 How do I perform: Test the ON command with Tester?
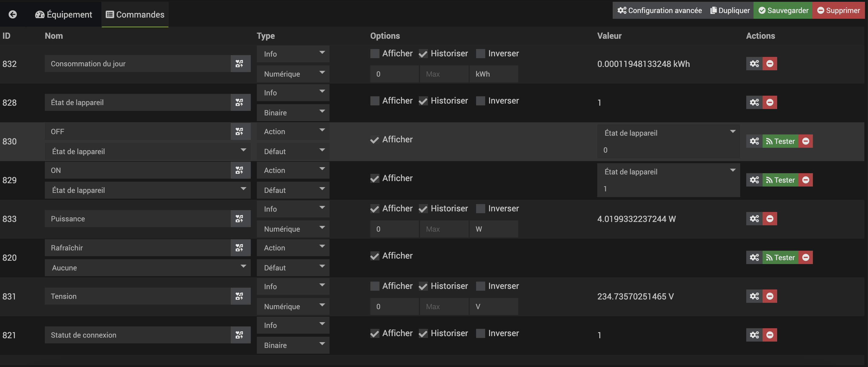pyautogui.click(x=780, y=180)
